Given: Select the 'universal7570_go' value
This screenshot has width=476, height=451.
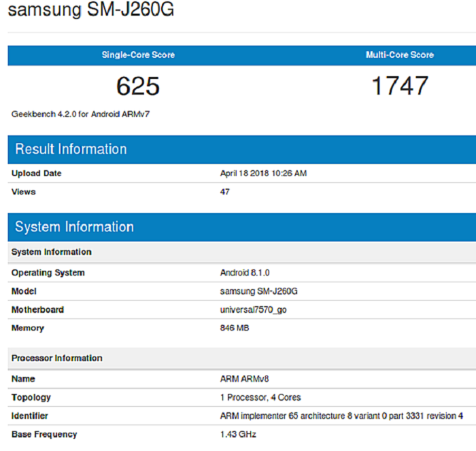Looking at the screenshot, I should (253, 310).
